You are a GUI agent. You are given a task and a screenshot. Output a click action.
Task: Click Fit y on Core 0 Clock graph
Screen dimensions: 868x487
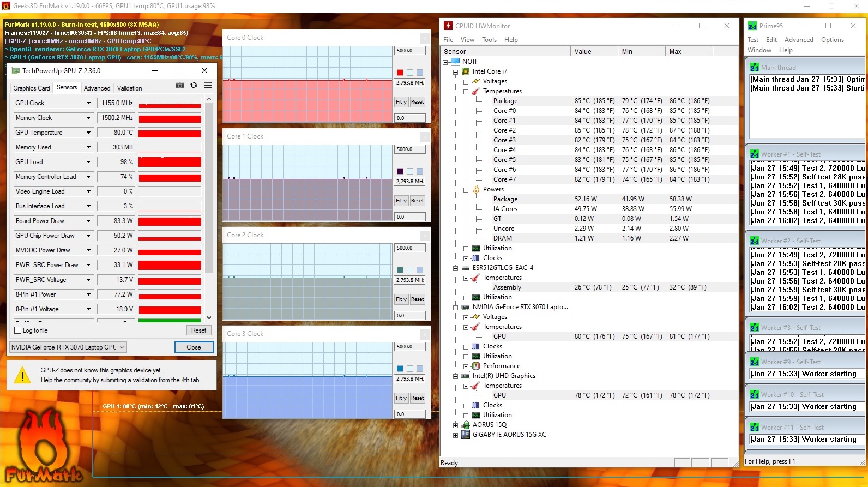pyautogui.click(x=401, y=102)
